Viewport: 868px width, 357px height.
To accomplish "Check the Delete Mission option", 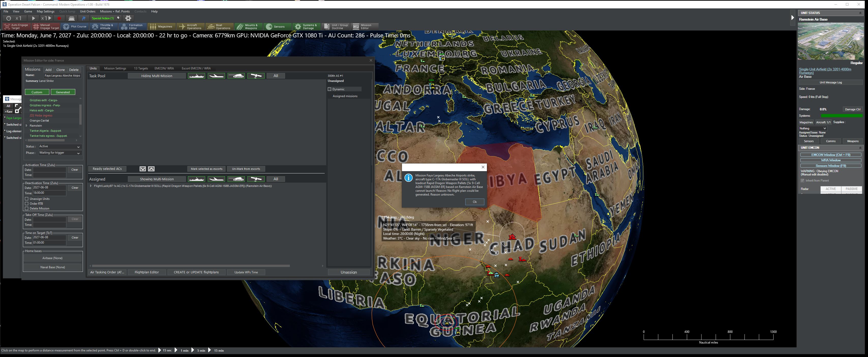I will 27,208.
